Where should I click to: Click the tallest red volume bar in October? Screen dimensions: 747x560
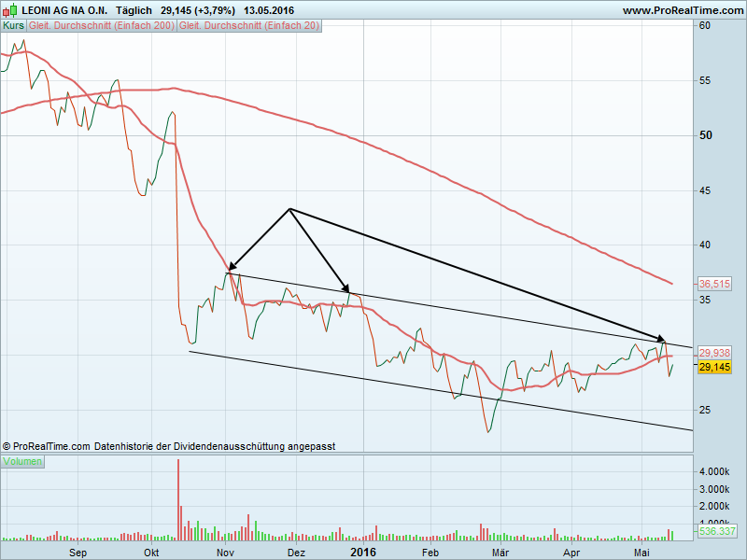coord(178,499)
